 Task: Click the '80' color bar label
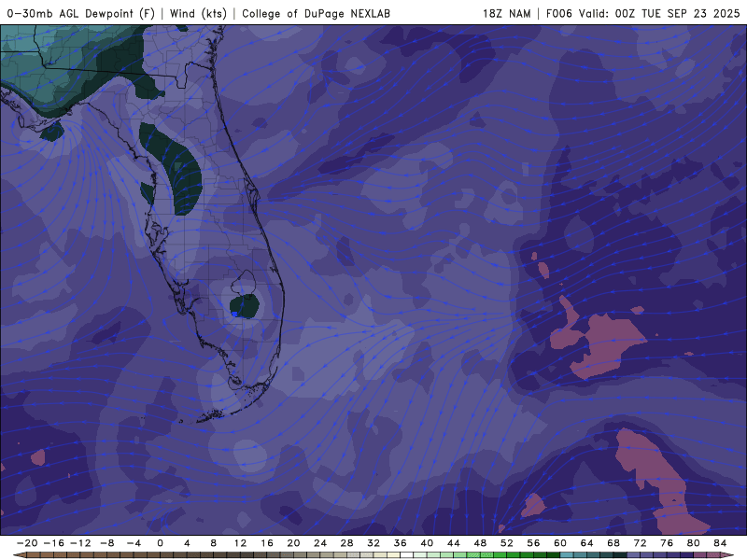click(x=694, y=543)
